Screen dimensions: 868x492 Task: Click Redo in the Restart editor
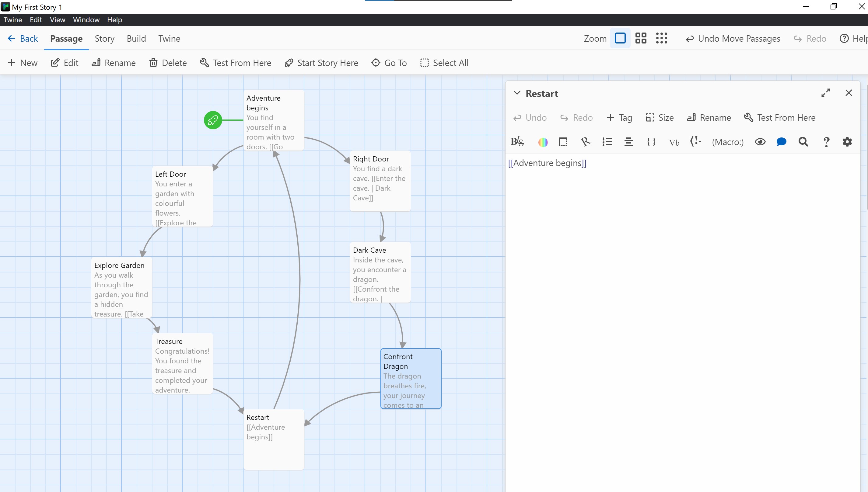click(576, 118)
